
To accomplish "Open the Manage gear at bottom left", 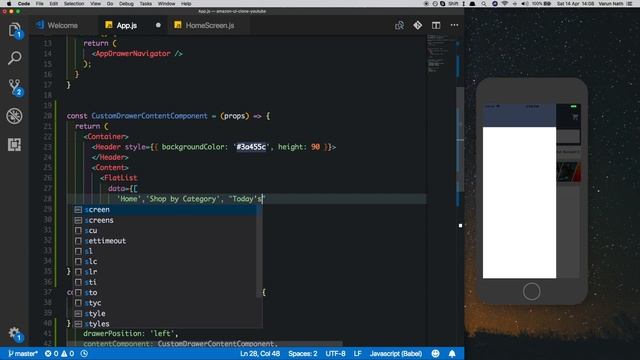I will tap(15, 333).
